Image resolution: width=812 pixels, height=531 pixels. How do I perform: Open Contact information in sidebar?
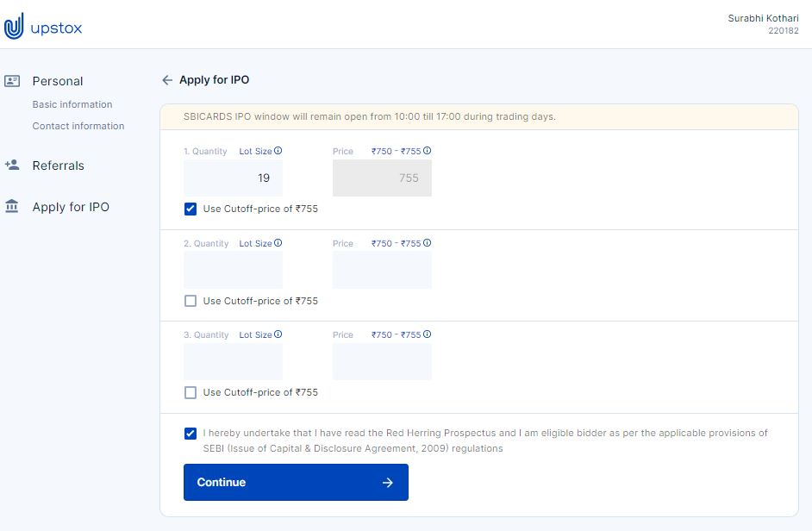(x=78, y=126)
